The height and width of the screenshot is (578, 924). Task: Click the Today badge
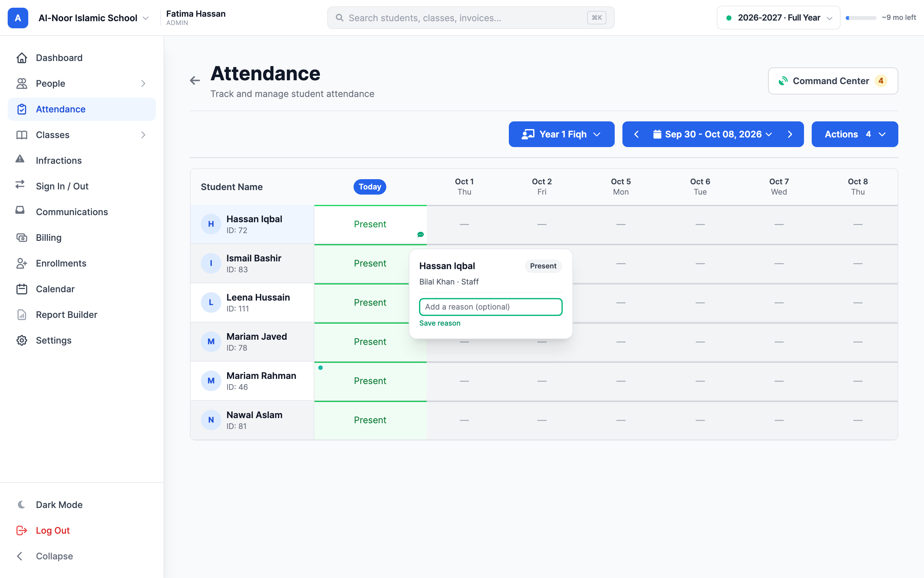coord(370,187)
